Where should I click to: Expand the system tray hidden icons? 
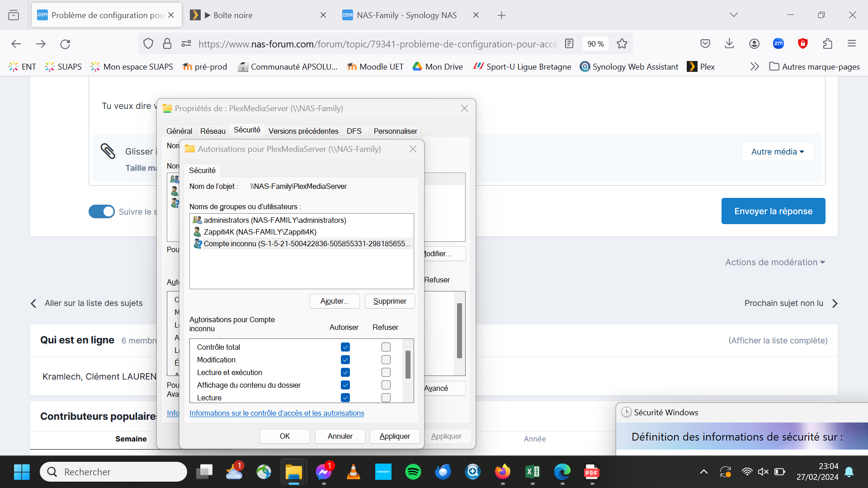pos(704,472)
